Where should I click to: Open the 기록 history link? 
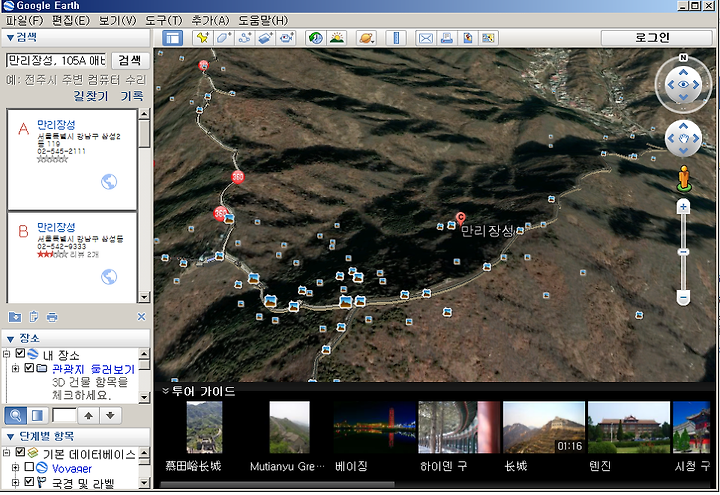click(x=132, y=96)
